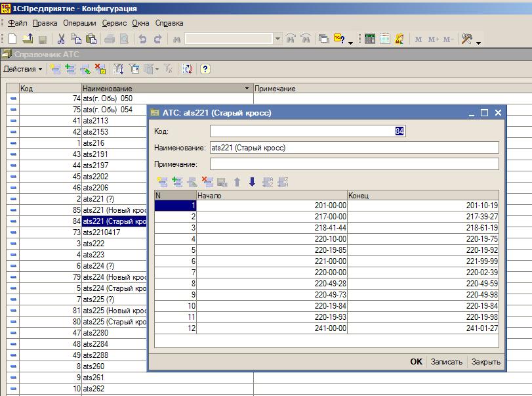532x396 pixels.
Task: Click the Начало column header
Action: point(272,196)
